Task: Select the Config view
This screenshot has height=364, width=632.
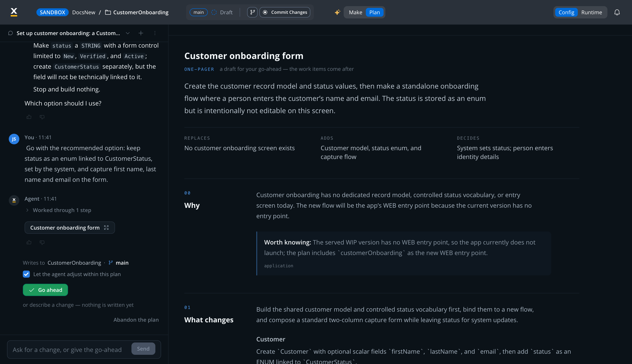Action: 566,12
